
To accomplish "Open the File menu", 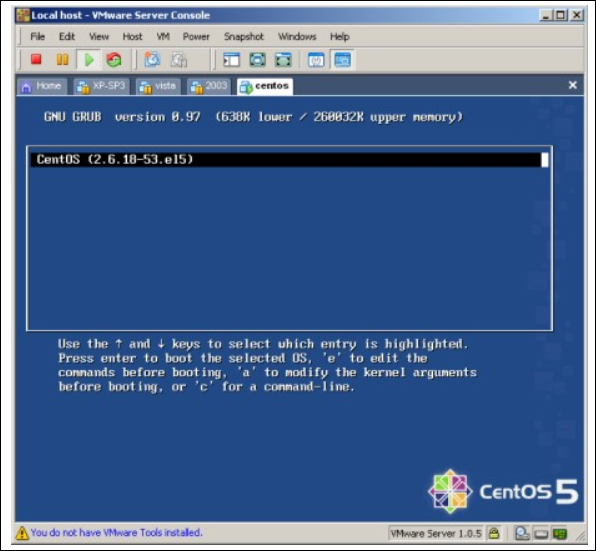I will [x=38, y=36].
